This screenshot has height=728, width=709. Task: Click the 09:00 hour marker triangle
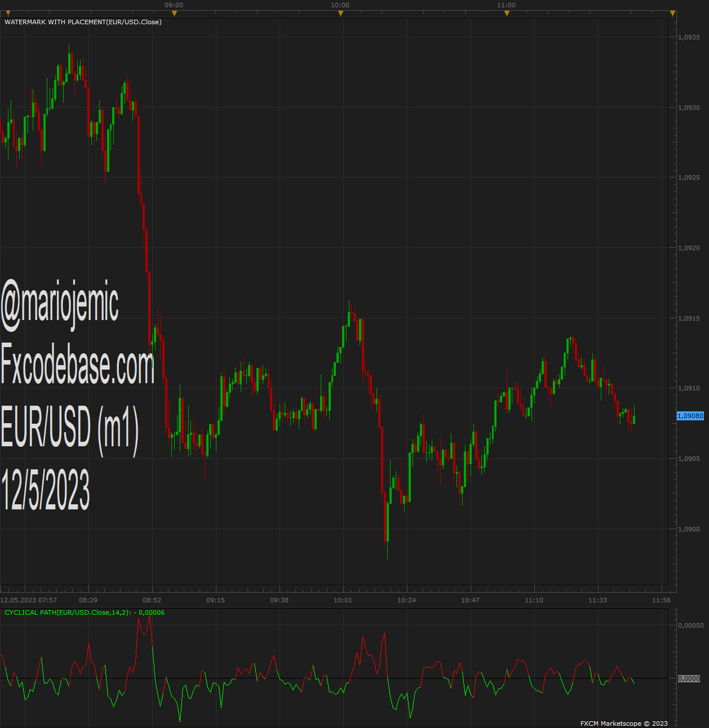[x=174, y=14]
